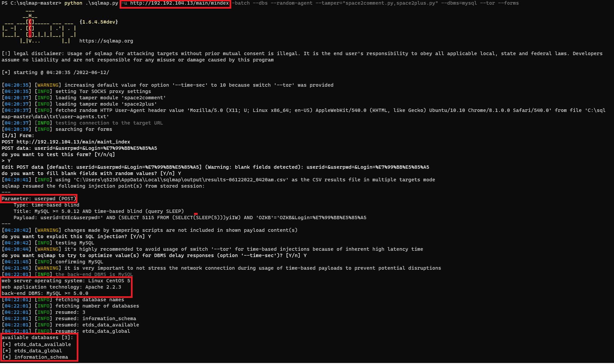The width and height of the screenshot is (614, 364).
Task: Click 'web application technology: Apache 2.2.3'
Action: (61, 287)
